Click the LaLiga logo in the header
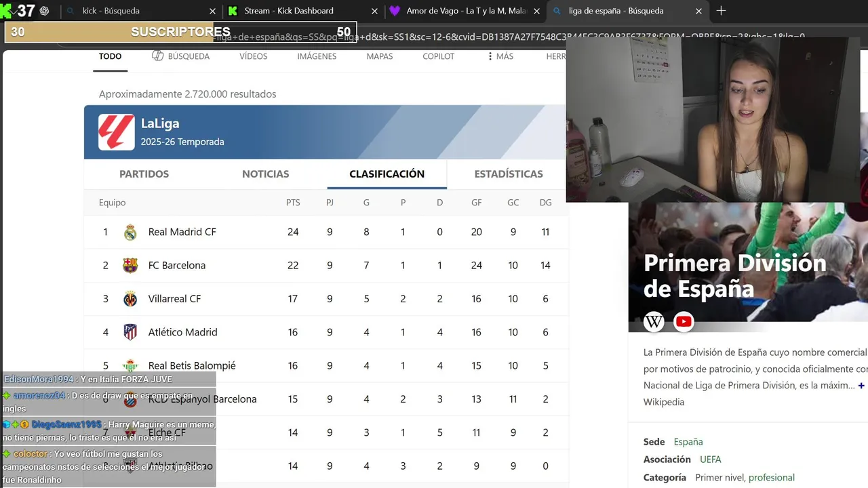The height and width of the screenshot is (488, 868). (117, 132)
